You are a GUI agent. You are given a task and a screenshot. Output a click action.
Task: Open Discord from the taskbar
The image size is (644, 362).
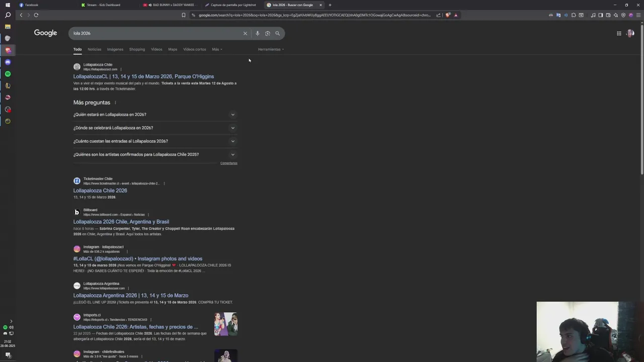8,62
